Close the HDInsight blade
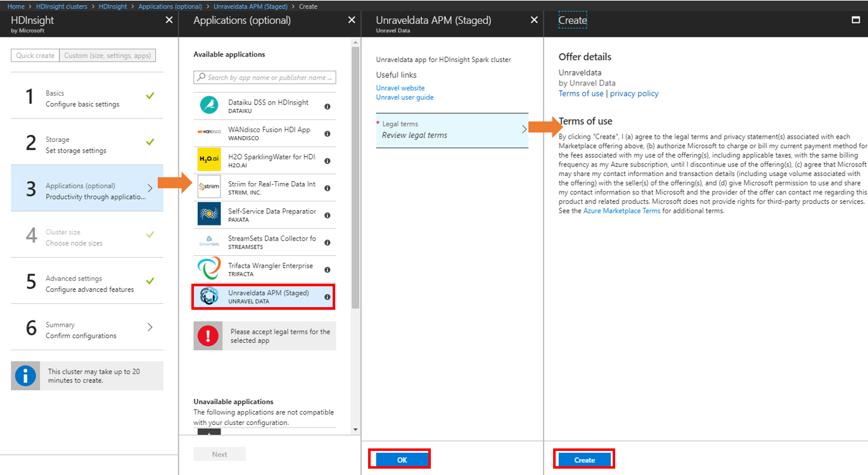The image size is (868, 475). pos(169,20)
